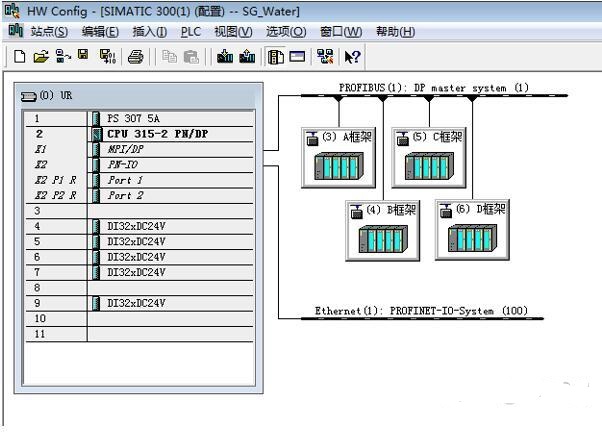Viewport: 602px width, 433px height.
Task: Open the 选项(O) menu
Action: [286, 31]
